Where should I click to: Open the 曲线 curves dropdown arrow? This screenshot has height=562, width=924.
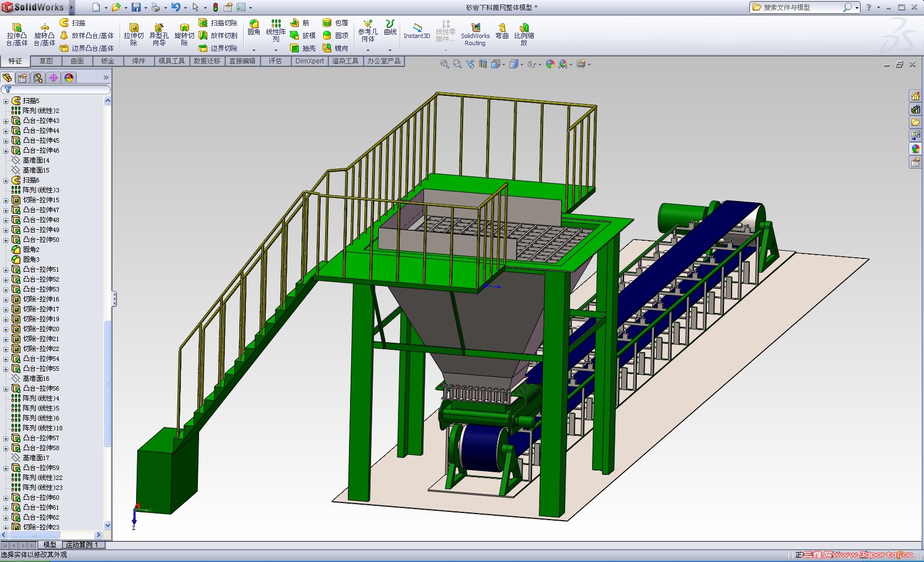[x=390, y=50]
